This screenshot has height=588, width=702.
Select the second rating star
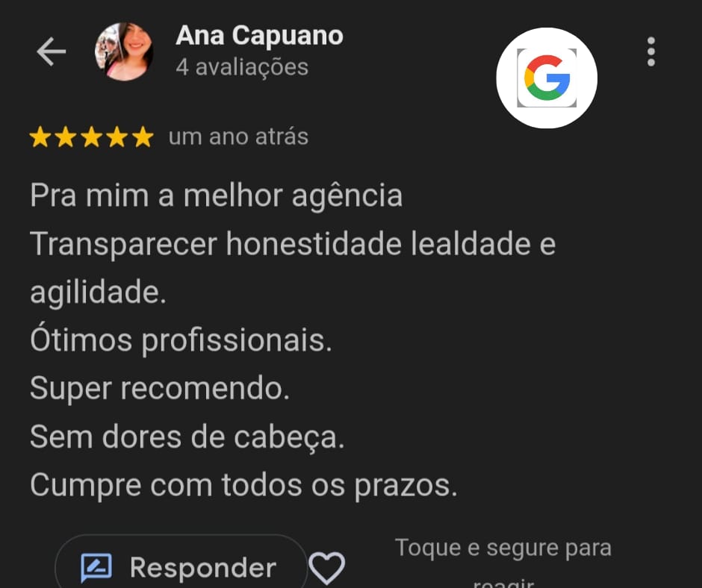coord(66,137)
